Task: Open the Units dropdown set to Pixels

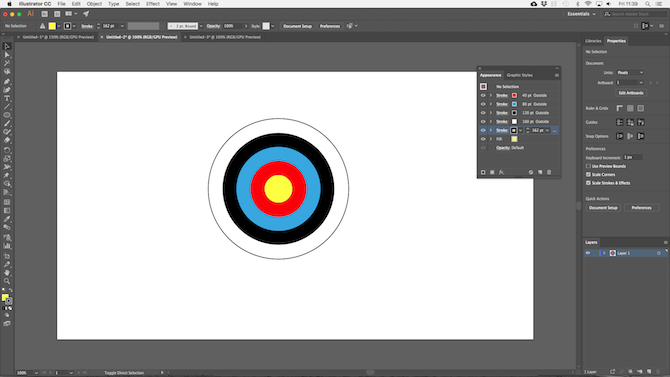Action: [630, 73]
